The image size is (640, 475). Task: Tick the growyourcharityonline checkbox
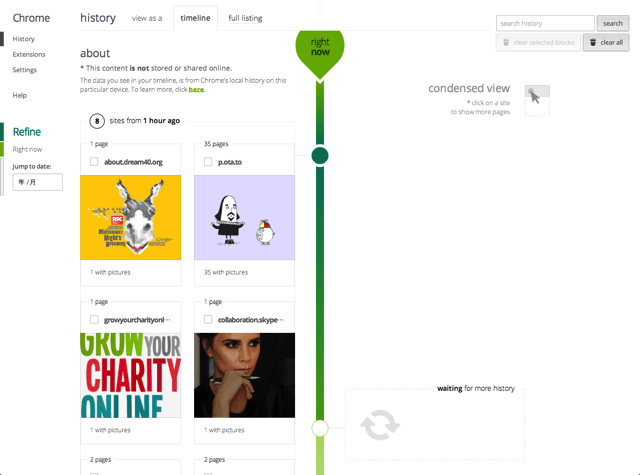pos(94,319)
